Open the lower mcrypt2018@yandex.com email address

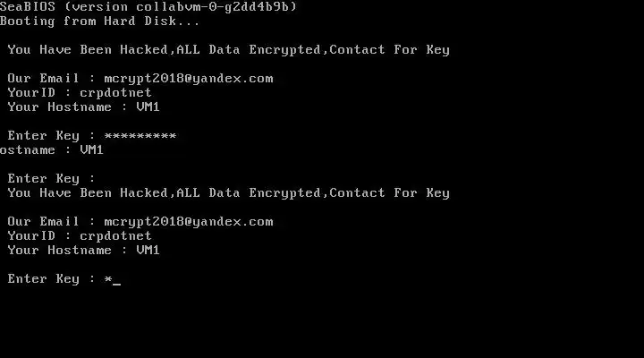(x=189, y=222)
